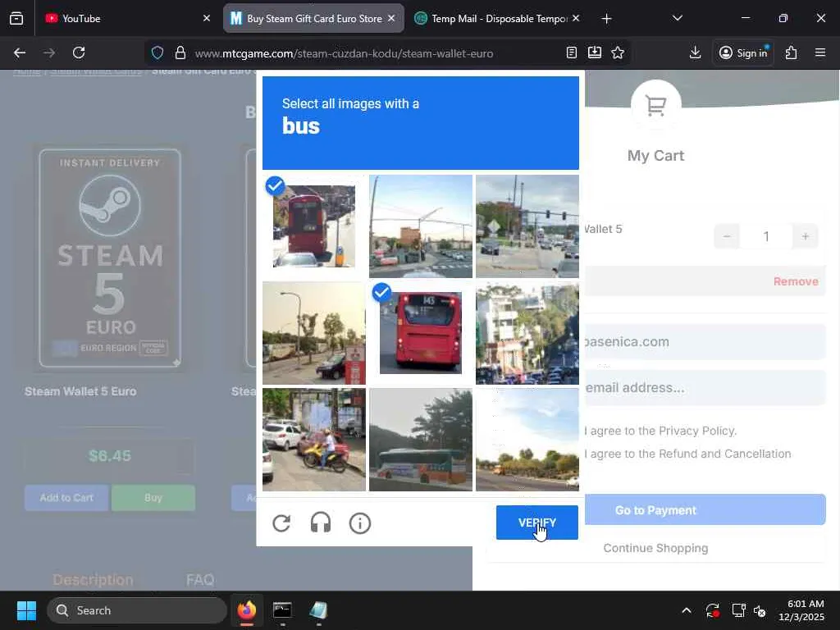Click the taskbar Search box
Image resolution: width=840 pixels, height=630 pixels.
tap(137, 610)
